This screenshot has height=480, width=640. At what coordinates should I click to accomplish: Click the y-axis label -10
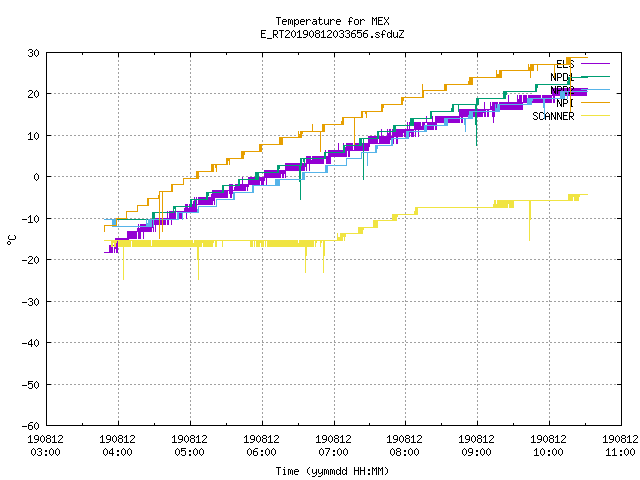[31, 219]
